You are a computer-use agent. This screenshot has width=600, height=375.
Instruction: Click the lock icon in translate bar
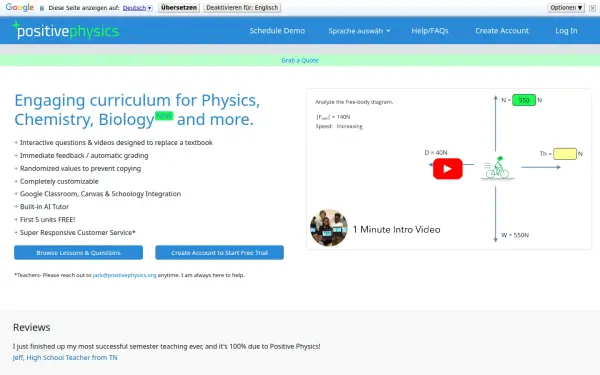(42, 8)
